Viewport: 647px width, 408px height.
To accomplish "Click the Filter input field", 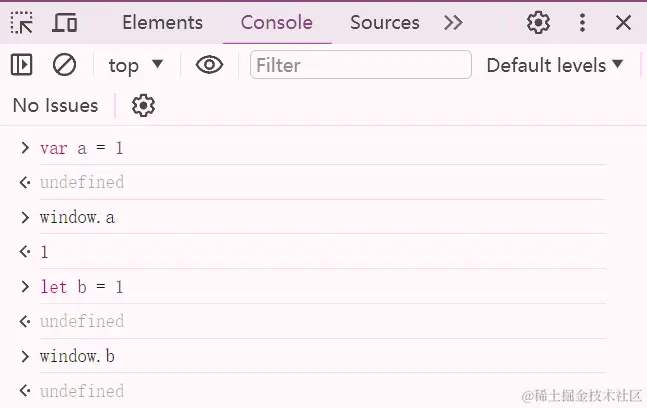I will coord(360,65).
